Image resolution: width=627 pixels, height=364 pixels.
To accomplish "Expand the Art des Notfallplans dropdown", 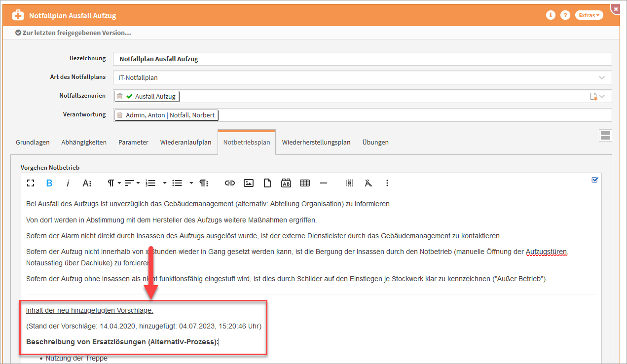I will [601, 78].
